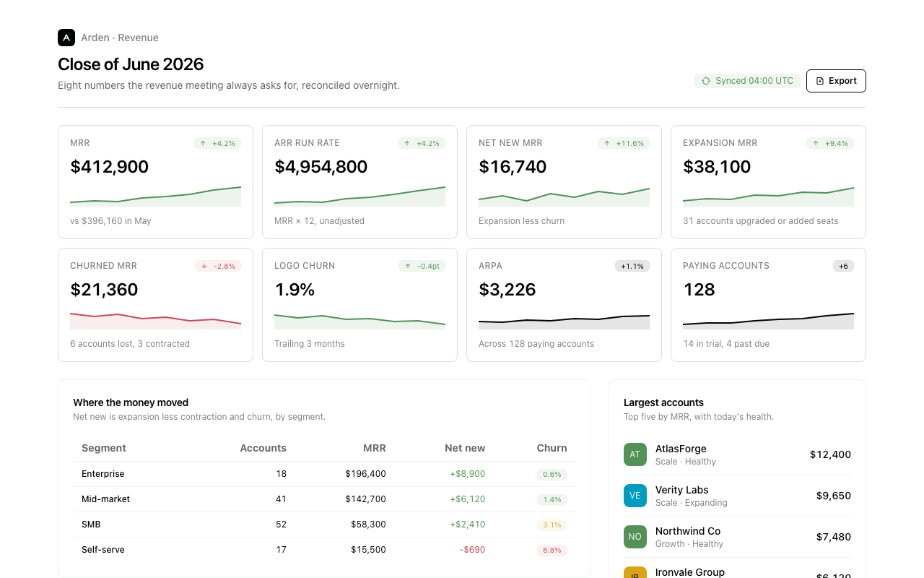Click the sync icon in Synced badge
The image size is (924, 578).
[706, 81]
